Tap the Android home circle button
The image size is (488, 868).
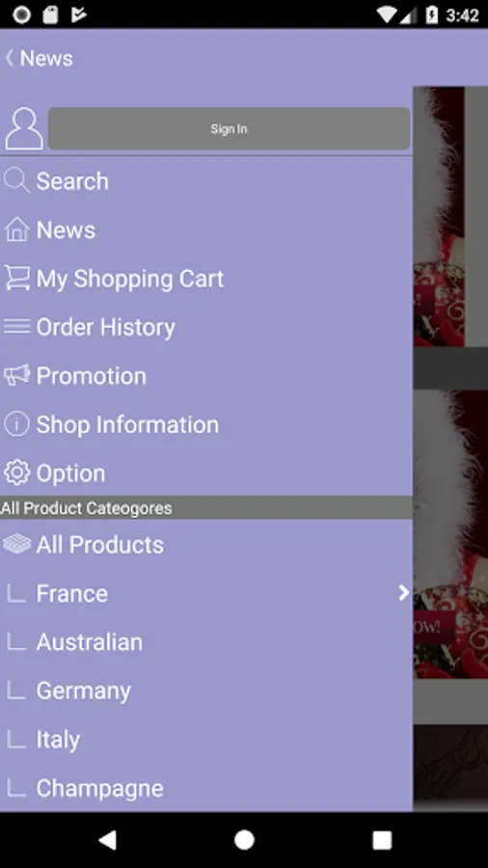244,840
